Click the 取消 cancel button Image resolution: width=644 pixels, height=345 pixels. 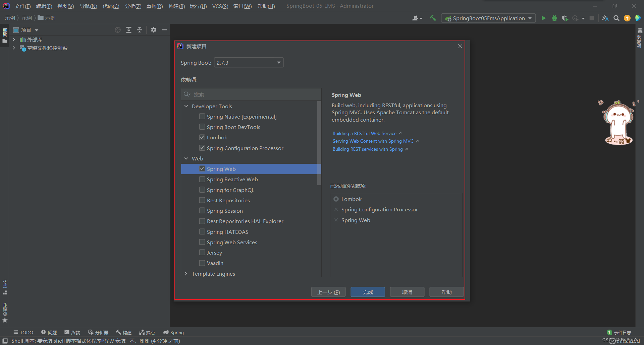pyautogui.click(x=407, y=292)
